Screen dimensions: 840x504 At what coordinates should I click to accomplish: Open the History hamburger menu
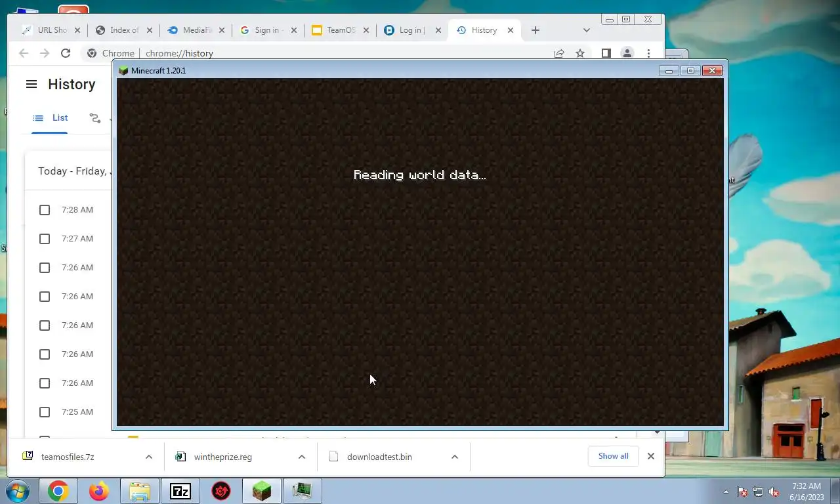click(31, 84)
